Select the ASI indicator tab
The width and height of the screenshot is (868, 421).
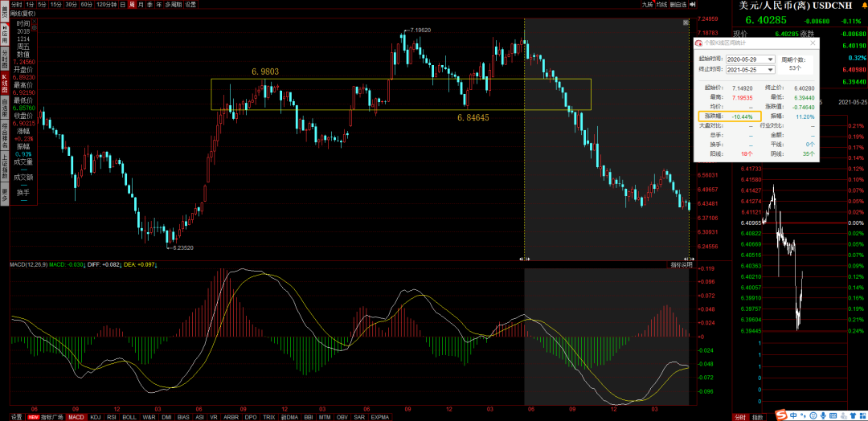tap(199, 417)
